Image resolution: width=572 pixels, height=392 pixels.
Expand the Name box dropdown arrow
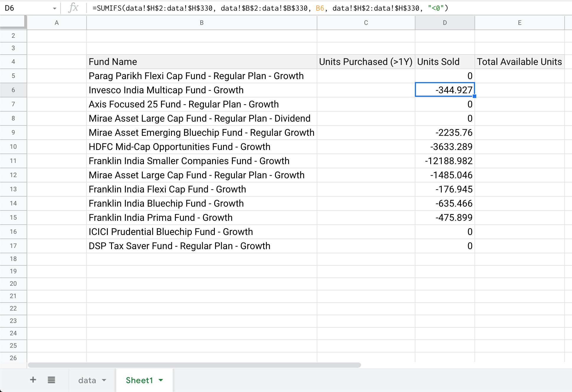coord(54,9)
